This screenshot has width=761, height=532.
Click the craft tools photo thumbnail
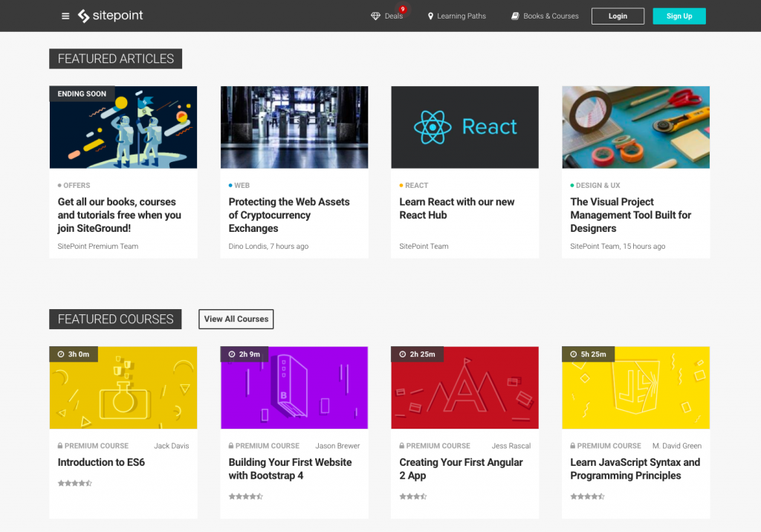point(636,127)
